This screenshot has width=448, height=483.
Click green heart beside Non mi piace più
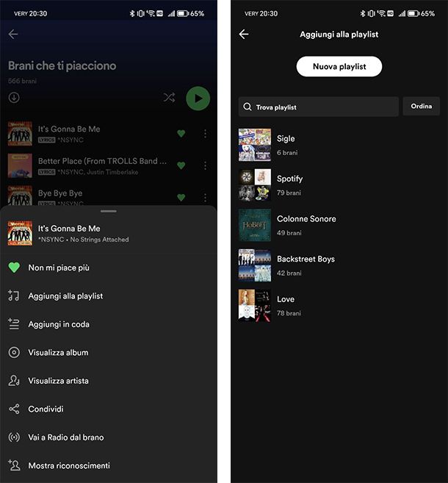pos(14,268)
